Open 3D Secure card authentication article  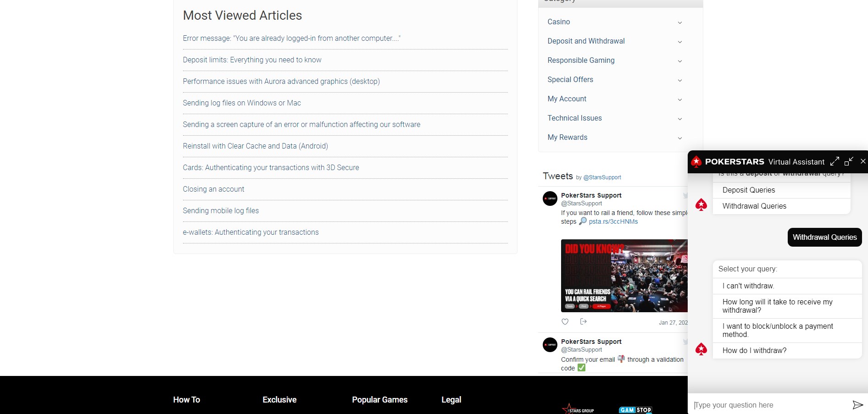[271, 168]
